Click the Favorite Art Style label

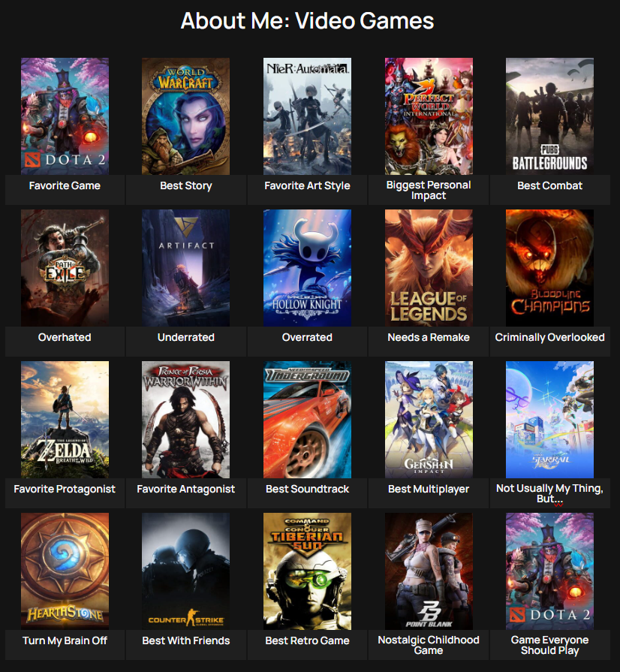307,185
